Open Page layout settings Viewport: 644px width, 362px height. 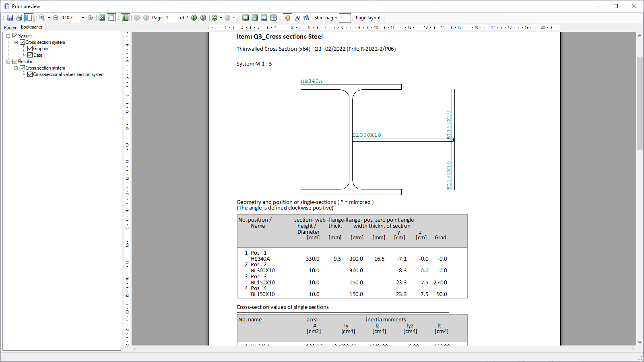click(368, 18)
